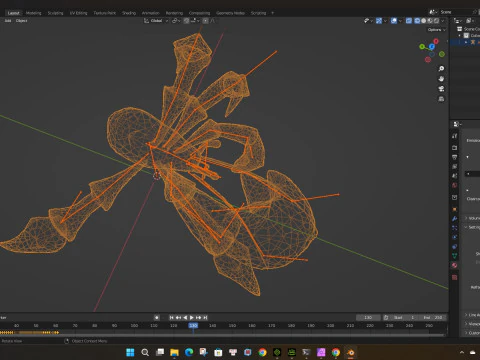Jump to the timeline start frame
The image size is (480, 360).
point(171,318)
